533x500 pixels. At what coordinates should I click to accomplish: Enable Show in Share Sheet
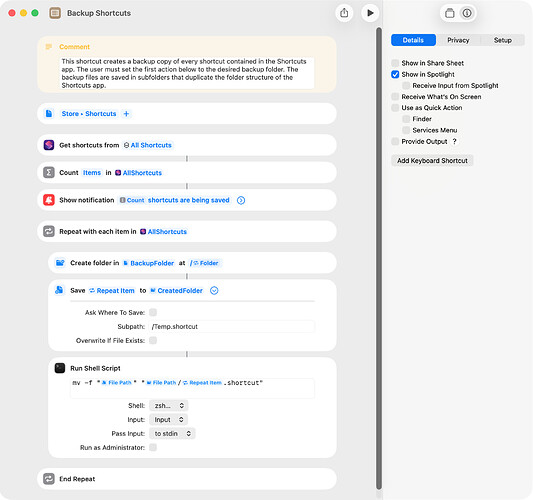pos(395,63)
